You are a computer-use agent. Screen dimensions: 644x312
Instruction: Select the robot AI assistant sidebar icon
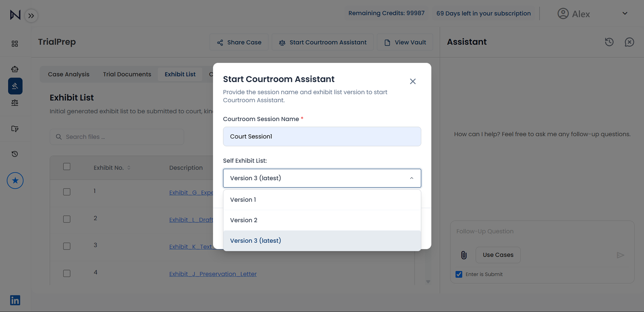coord(15,69)
